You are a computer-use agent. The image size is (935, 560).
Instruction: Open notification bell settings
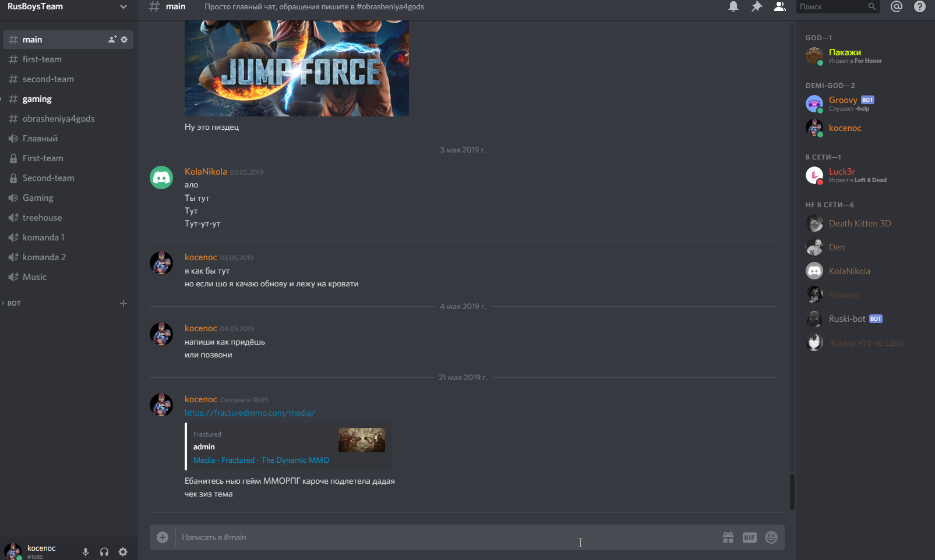click(733, 6)
